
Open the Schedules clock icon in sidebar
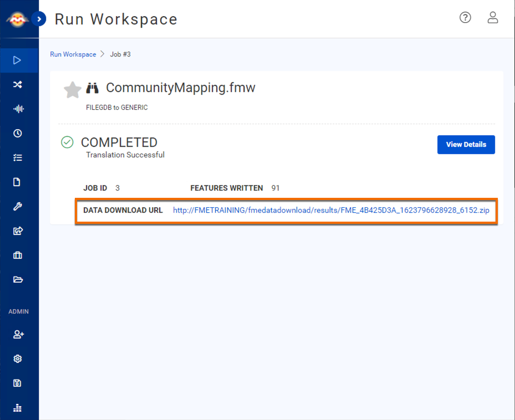[x=17, y=133]
